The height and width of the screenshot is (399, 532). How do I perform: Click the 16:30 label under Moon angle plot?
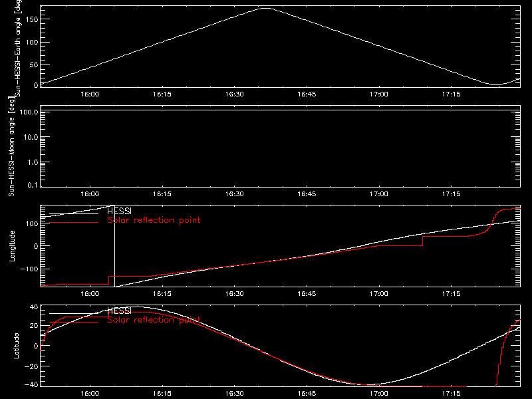tap(235, 194)
